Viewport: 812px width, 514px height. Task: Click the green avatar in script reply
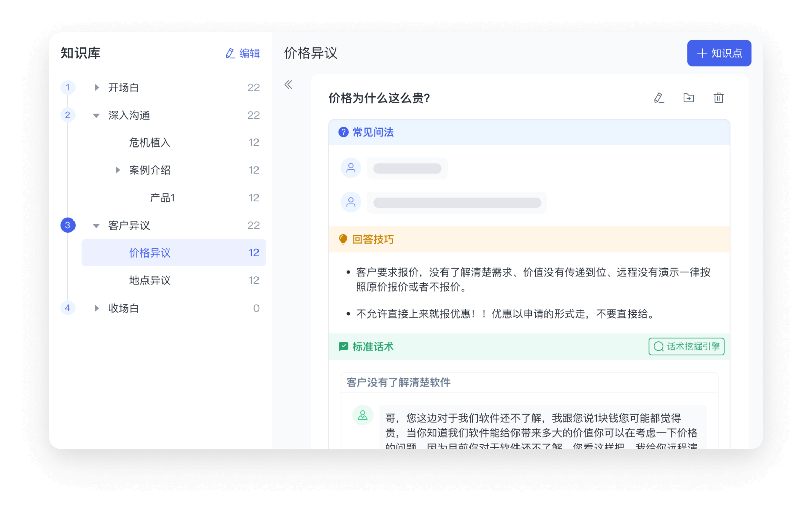tap(363, 415)
